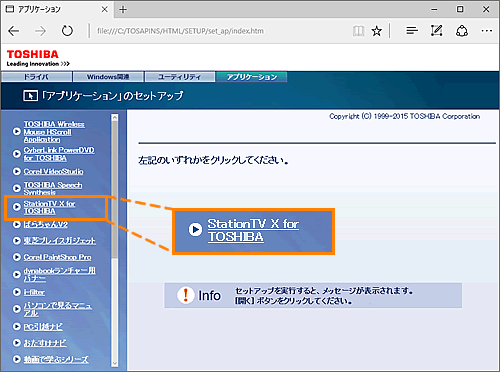Open reading view book icon
This screenshot has height=372, width=500.
tap(358, 31)
